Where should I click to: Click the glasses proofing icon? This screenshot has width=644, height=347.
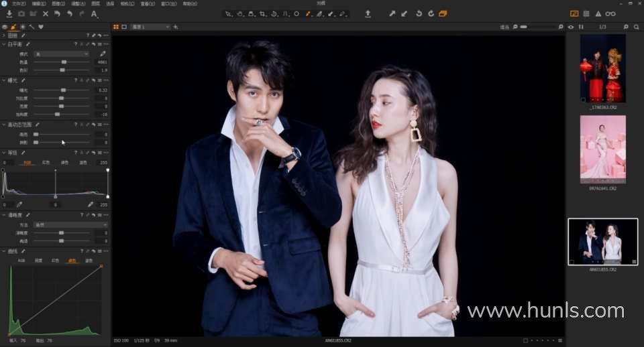[x=610, y=13]
